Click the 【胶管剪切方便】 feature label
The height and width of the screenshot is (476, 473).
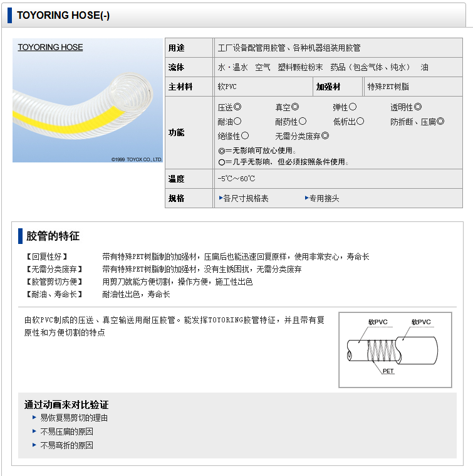point(55,282)
